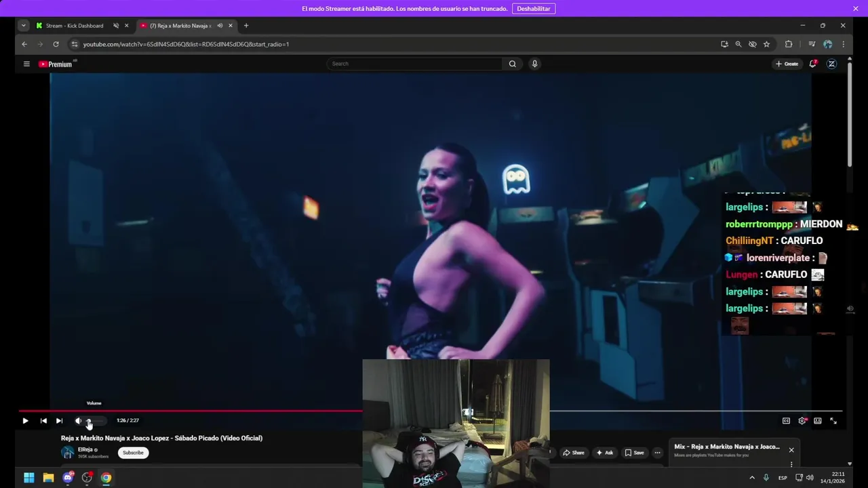Adjust the player volume slider

point(95,421)
